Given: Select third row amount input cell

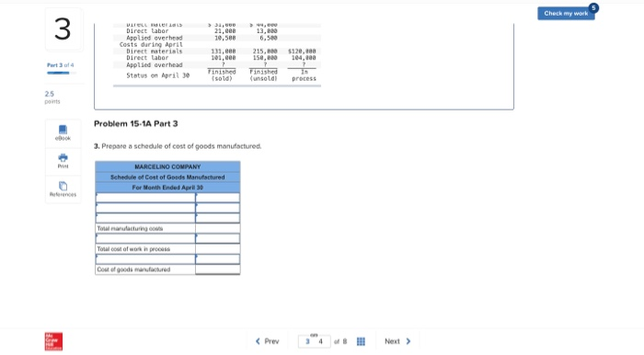Looking at the screenshot, I should point(218,218).
